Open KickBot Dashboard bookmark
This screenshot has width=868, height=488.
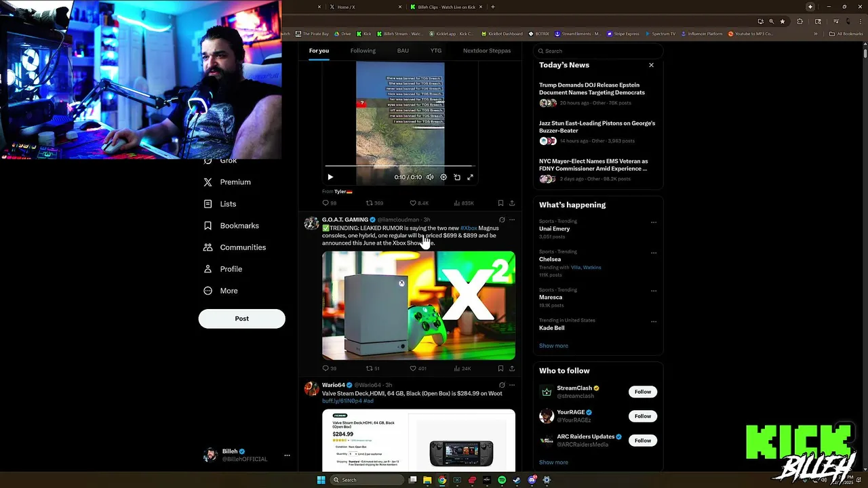tap(502, 34)
